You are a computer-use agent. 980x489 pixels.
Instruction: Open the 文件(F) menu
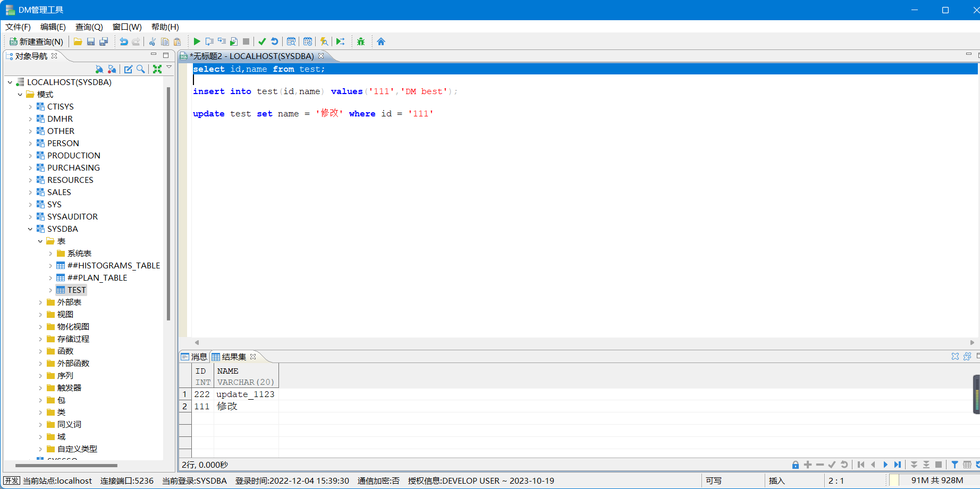(x=18, y=27)
